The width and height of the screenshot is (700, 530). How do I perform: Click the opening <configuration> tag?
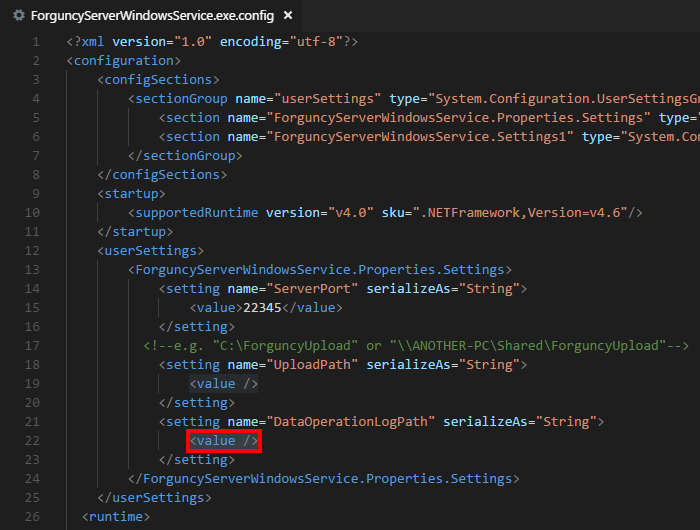click(x=124, y=61)
